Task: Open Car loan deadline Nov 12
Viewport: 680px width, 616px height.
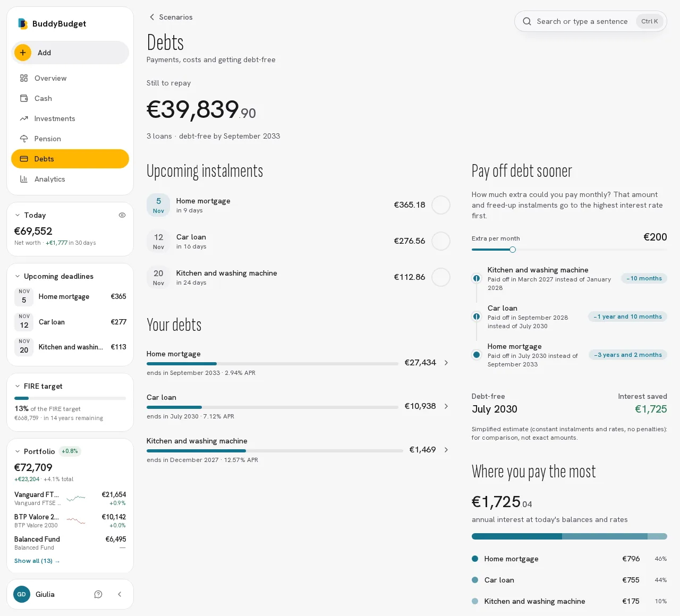Action: [70, 322]
